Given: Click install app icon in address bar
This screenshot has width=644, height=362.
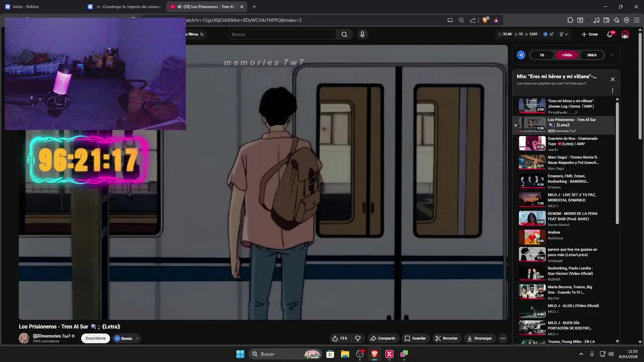Looking at the screenshot, I should click(x=450, y=20).
